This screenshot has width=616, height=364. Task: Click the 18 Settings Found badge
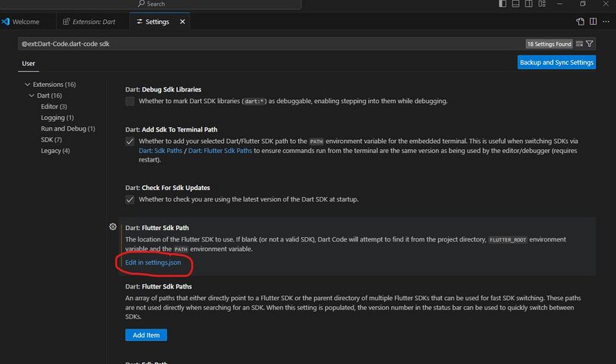[549, 44]
